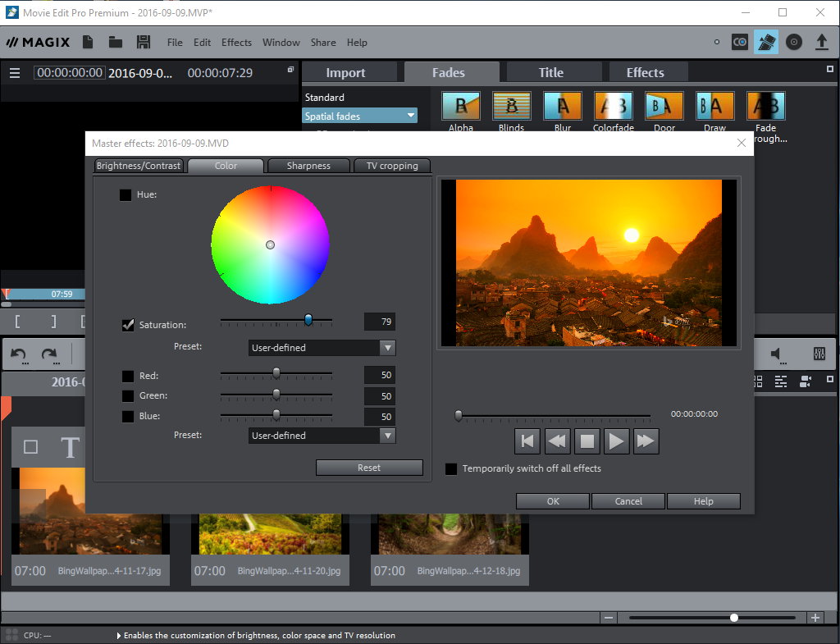Open the Share menu

tap(323, 43)
